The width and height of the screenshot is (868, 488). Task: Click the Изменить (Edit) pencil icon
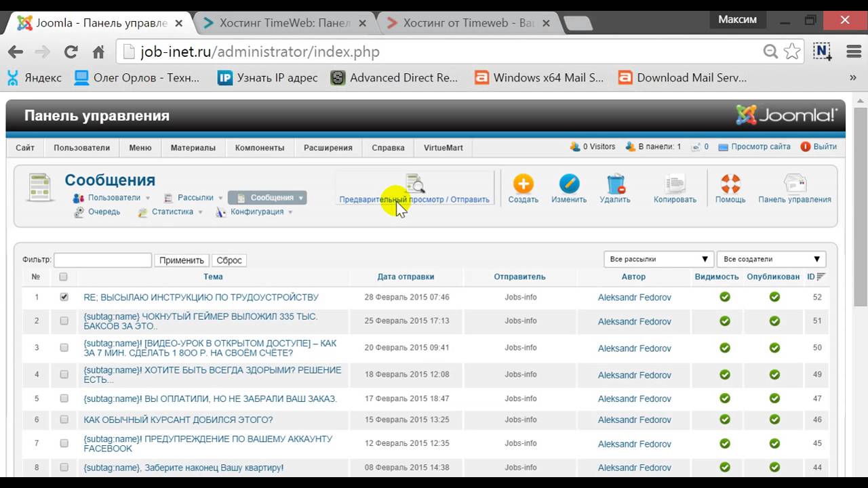569,184
